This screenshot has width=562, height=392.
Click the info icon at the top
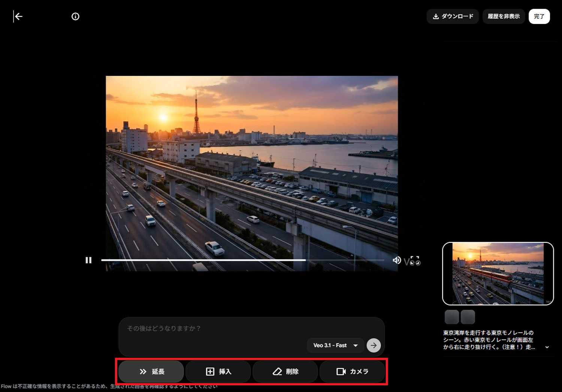[x=75, y=16]
